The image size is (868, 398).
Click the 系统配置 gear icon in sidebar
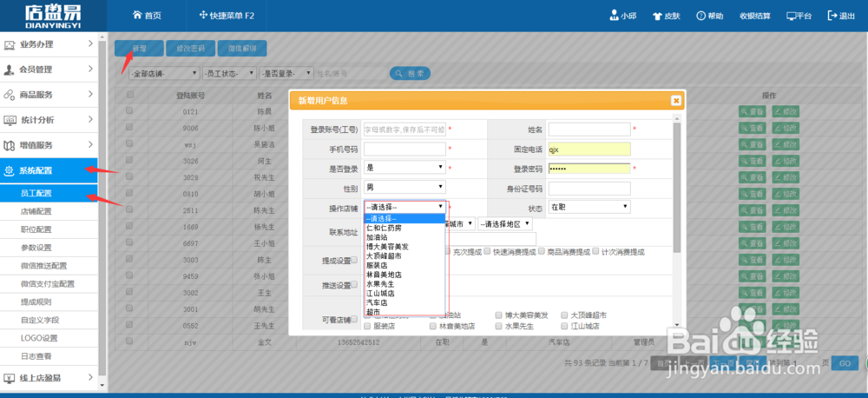9,170
